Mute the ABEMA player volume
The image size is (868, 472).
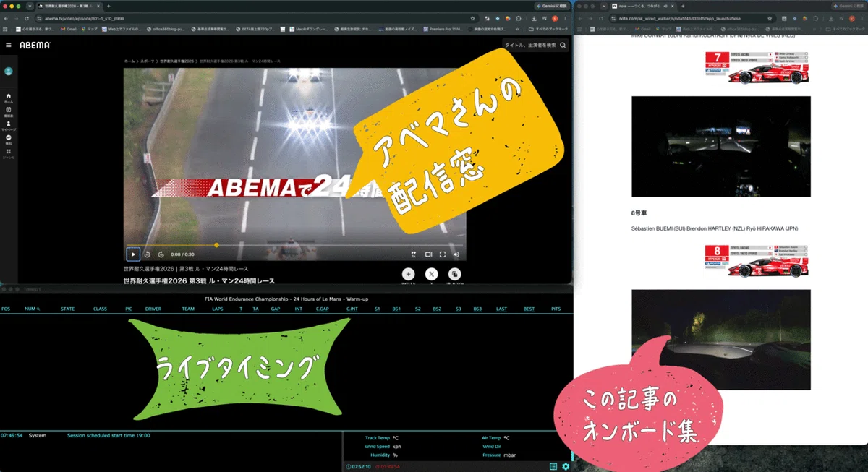456,254
